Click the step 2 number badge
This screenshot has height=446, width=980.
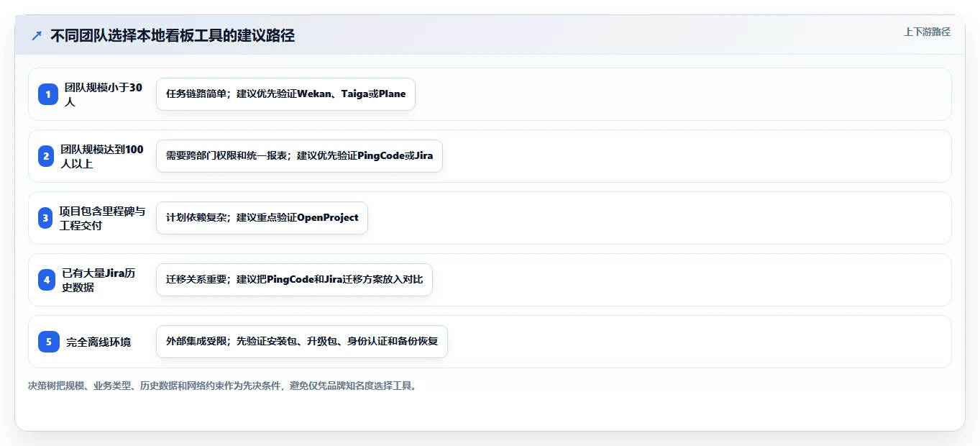tap(46, 156)
